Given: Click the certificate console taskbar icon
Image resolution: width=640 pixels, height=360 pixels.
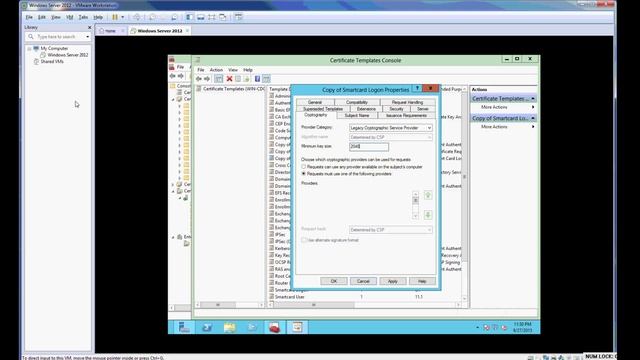Looking at the screenshot, I should click(x=297, y=327).
